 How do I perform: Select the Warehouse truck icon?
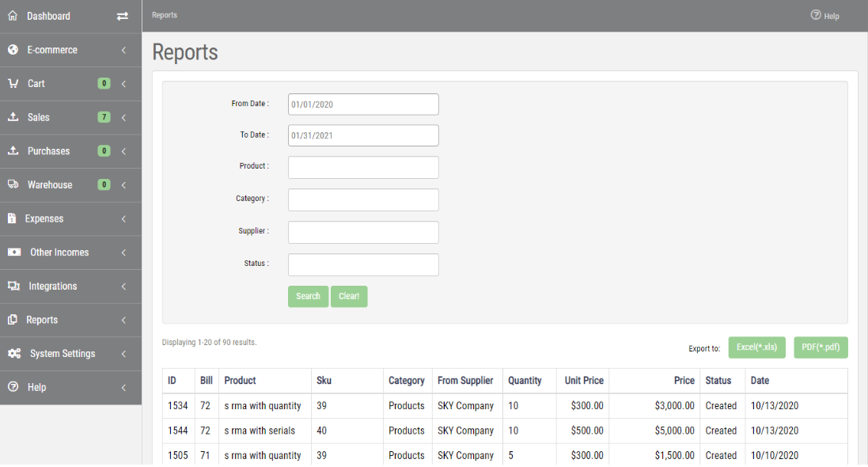pos(13,184)
